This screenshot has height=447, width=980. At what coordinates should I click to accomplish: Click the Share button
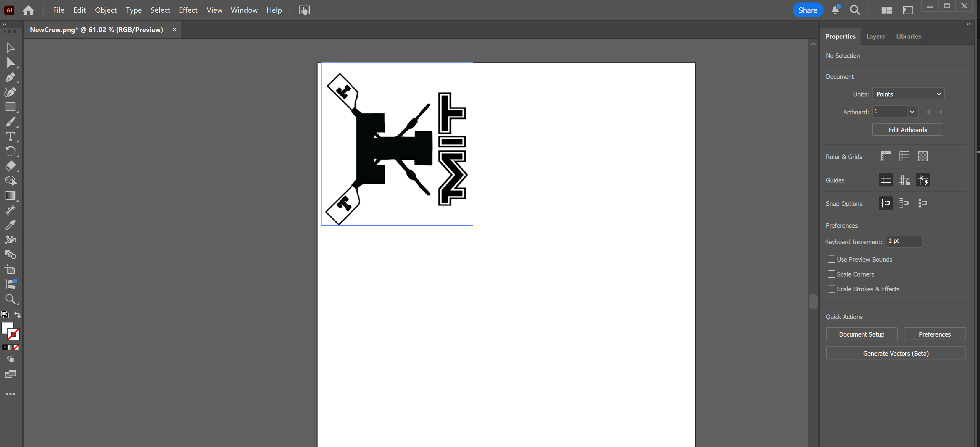coord(808,10)
